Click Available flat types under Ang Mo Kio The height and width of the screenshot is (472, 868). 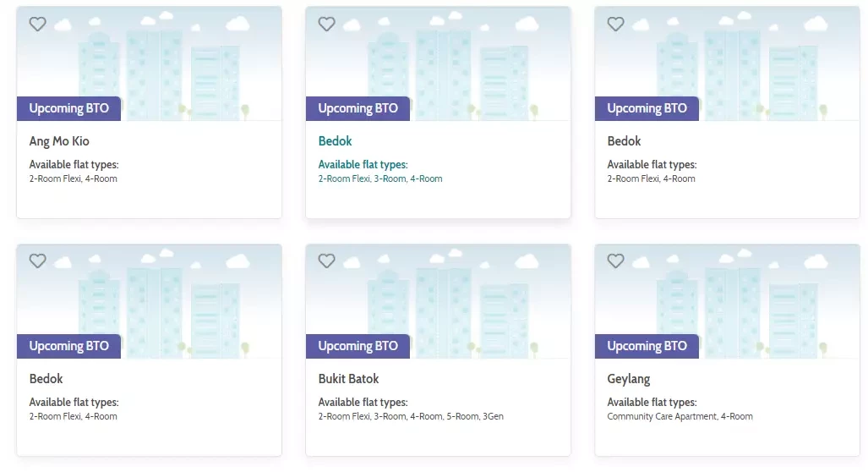click(x=74, y=165)
